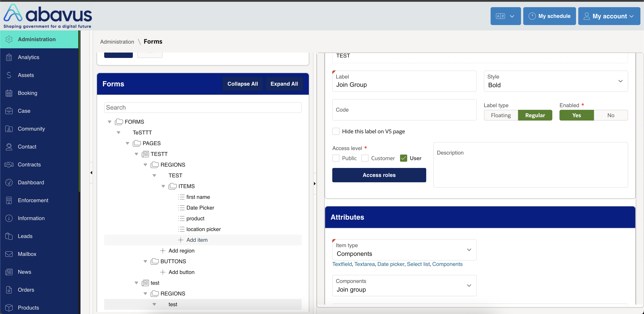Click the Leads icon in sidebar

pyautogui.click(x=9, y=236)
